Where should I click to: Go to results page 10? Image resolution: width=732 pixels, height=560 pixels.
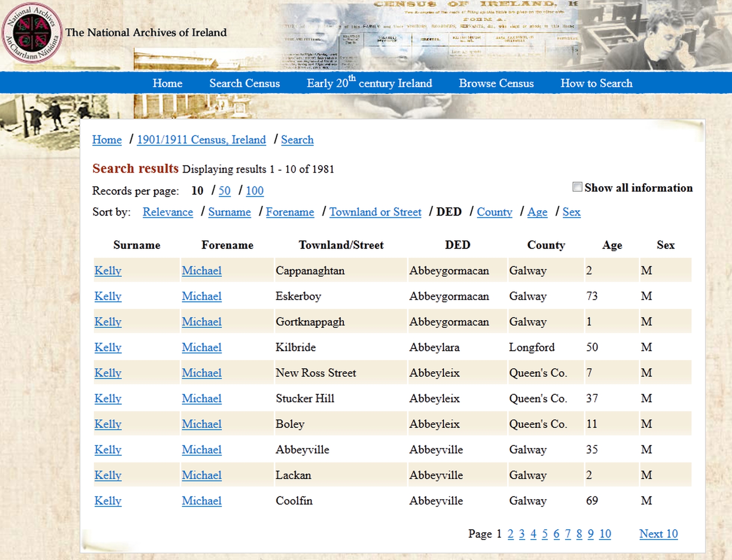(605, 533)
